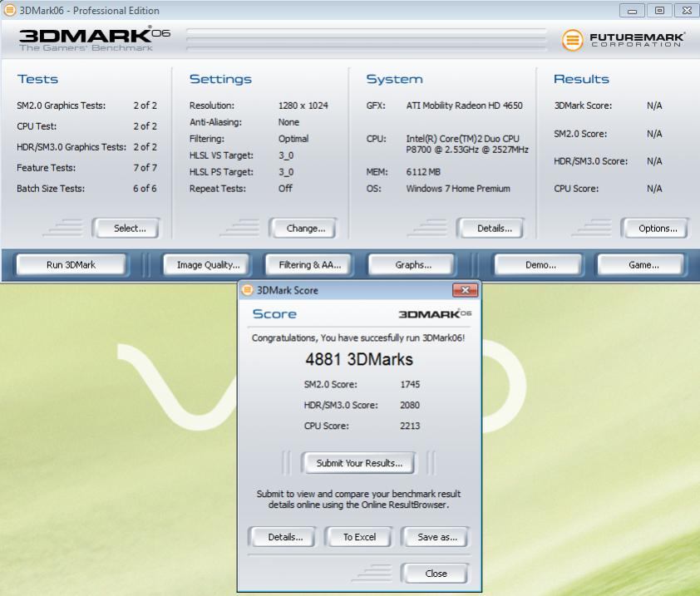This screenshot has height=596, width=700.
Task: Open Options... under Results
Action: (x=654, y=228)
